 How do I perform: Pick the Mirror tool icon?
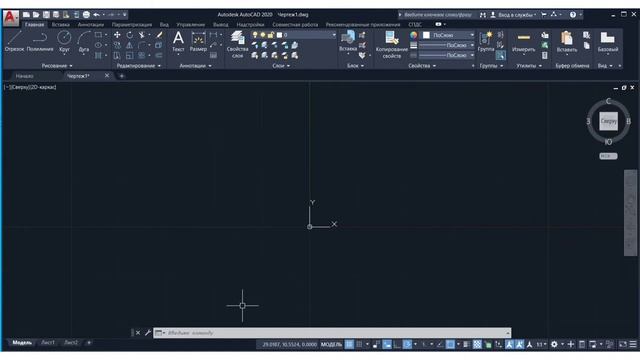coord(129,45)
